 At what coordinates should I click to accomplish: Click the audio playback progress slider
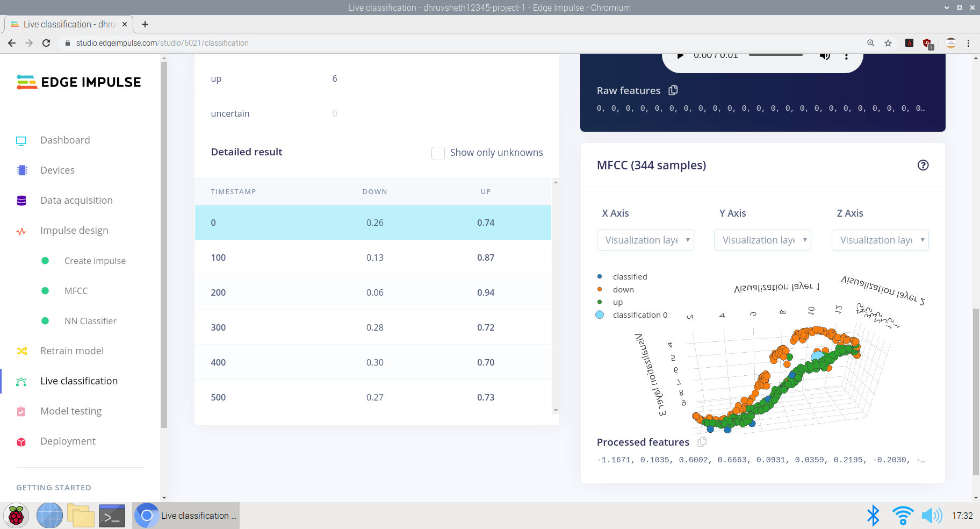coord(775,55)
